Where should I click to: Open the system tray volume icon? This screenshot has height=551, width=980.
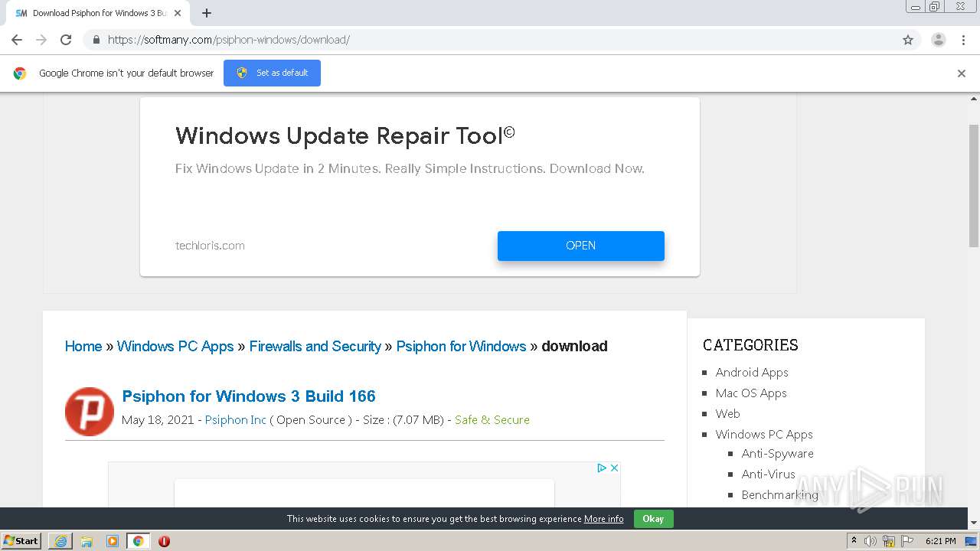click(x=871, y=541)
